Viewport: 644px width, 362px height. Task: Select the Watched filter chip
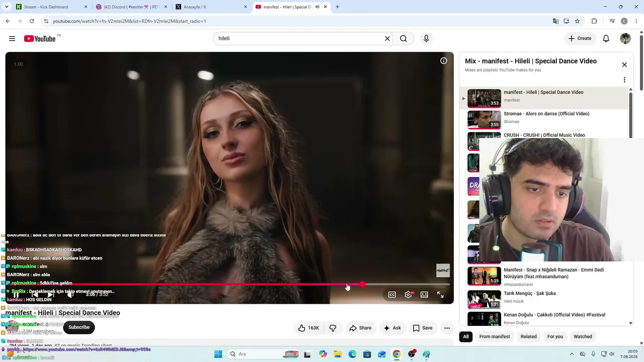583,337
